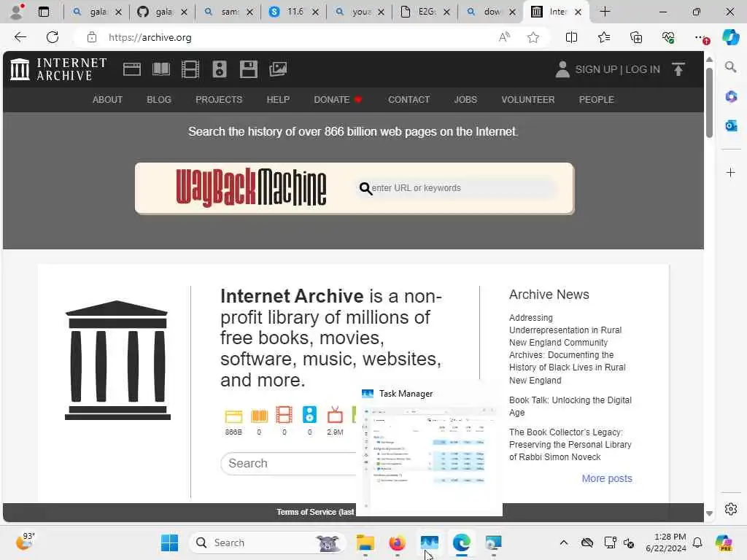Open a new browser tab

pyautogui.click(x=605, y=12)
